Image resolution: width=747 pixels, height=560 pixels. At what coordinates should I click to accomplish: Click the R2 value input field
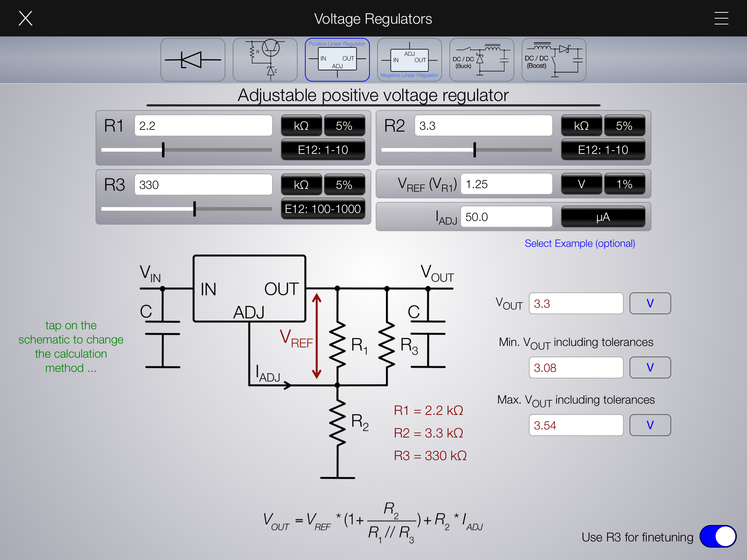pos(483,126)
